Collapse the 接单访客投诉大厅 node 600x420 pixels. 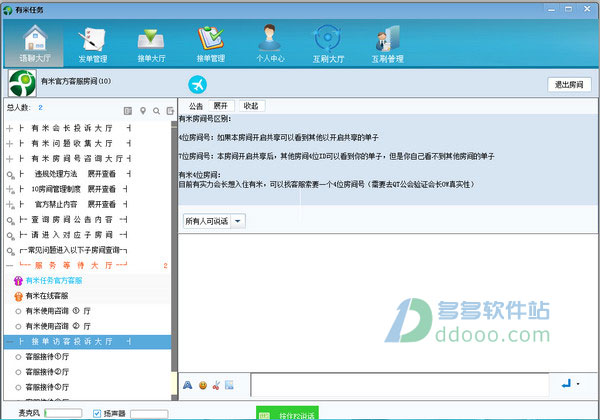tap(10, 342)
